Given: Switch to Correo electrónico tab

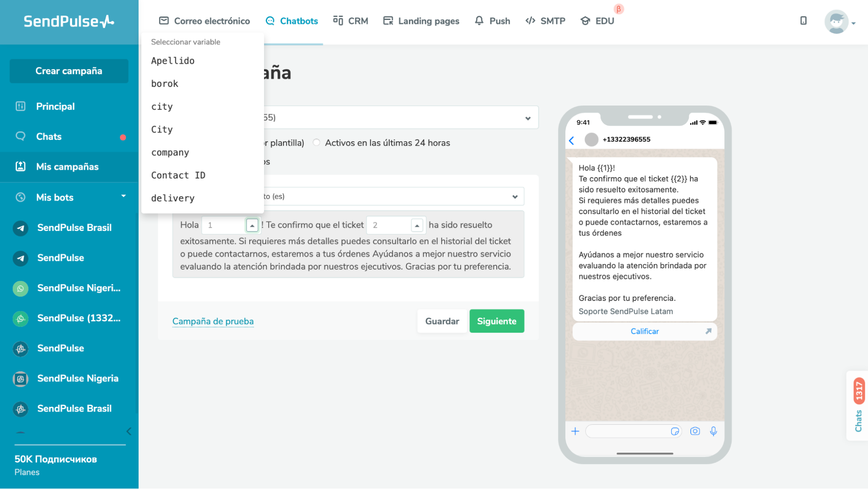Looking at the screenshot, I should click(205, 21).
